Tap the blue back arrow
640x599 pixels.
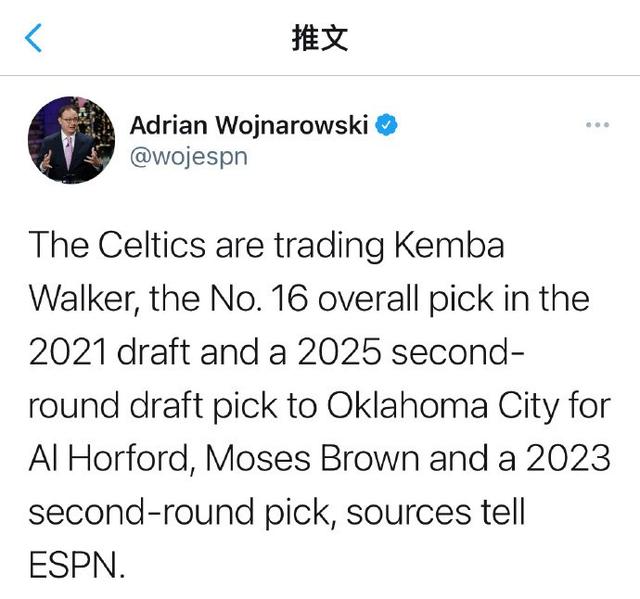click(x=33, y=38)
